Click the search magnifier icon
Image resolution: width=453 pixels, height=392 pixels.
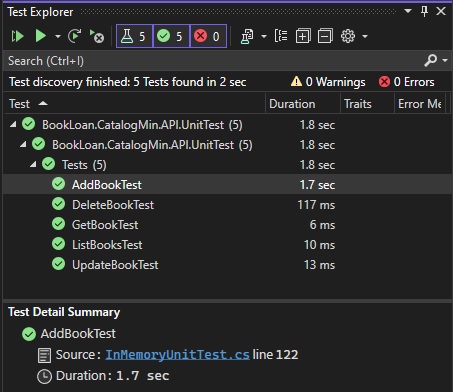tap(431, 61)
